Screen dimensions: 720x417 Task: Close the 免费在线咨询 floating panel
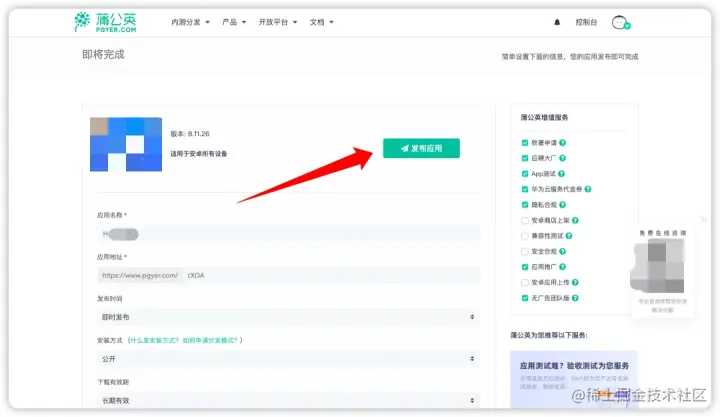coord(703,219)
